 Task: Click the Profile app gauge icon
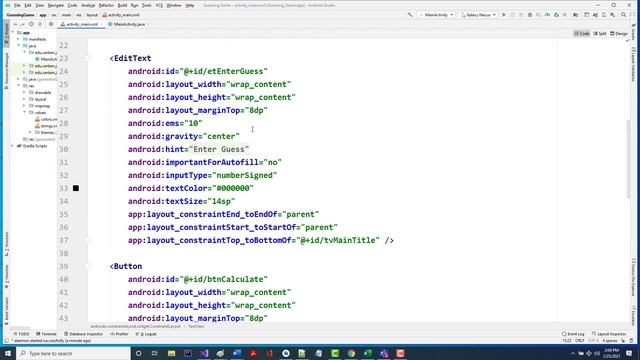coord(547,15)
